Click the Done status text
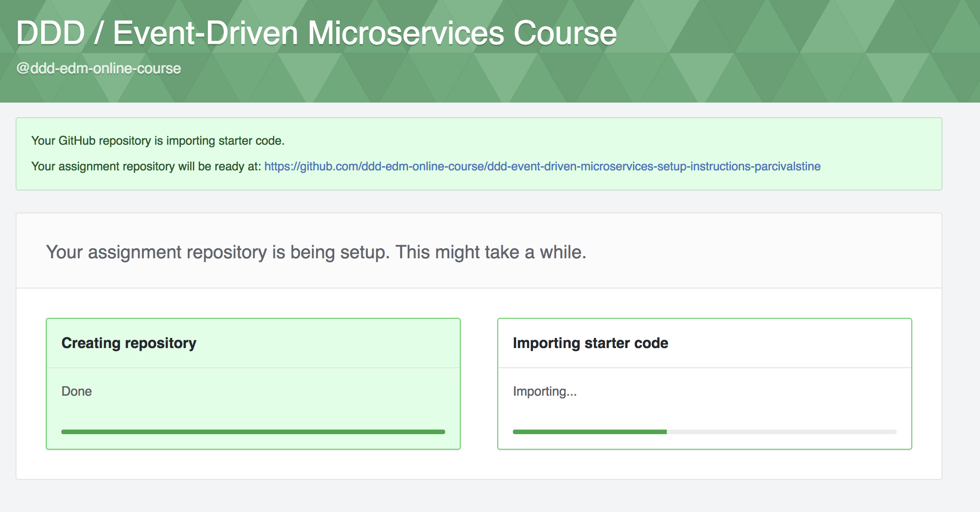 coord(76,392)
